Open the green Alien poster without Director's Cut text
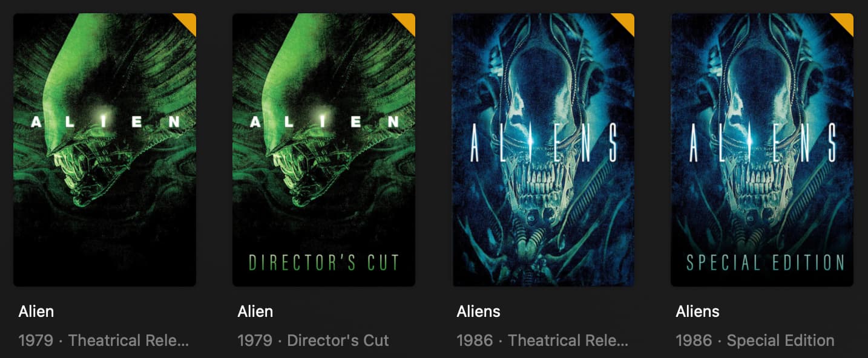868x358 pixels. click(x=105, y=149)
